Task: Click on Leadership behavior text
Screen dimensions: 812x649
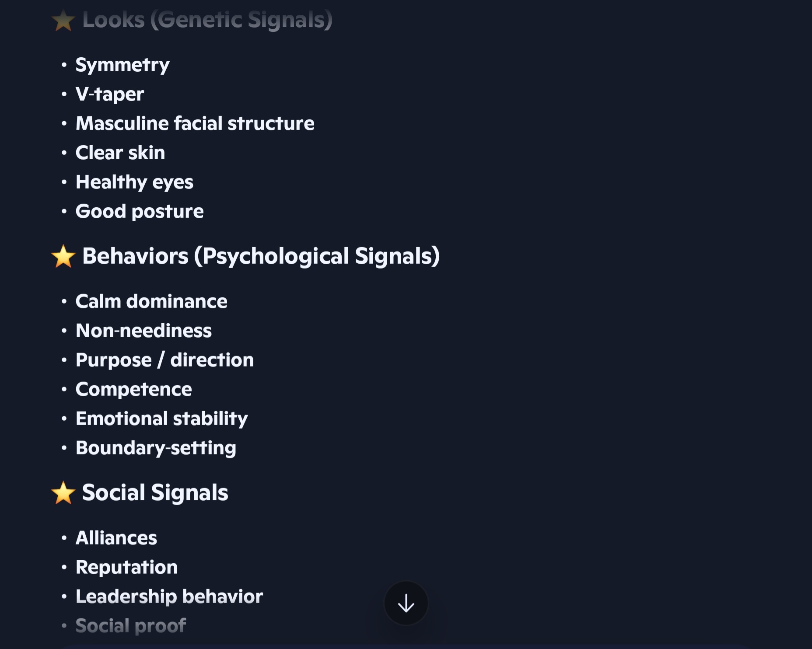Action: click(169, 597)
